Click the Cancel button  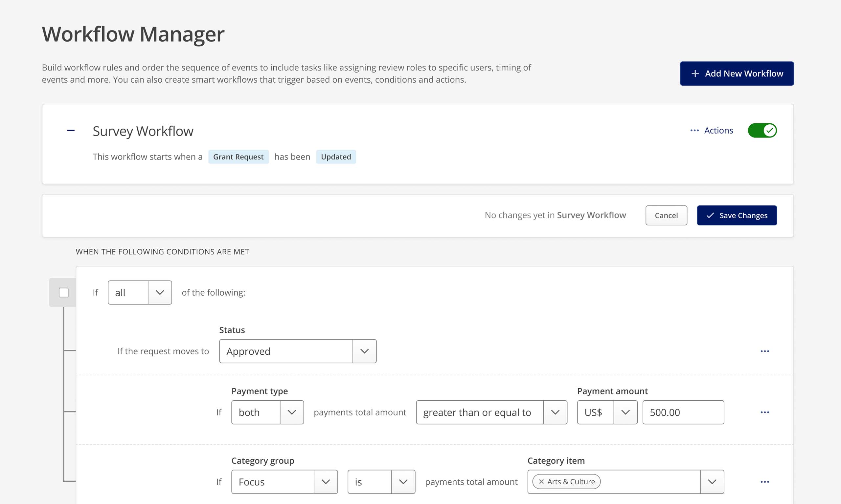click(x=666, y=215)
